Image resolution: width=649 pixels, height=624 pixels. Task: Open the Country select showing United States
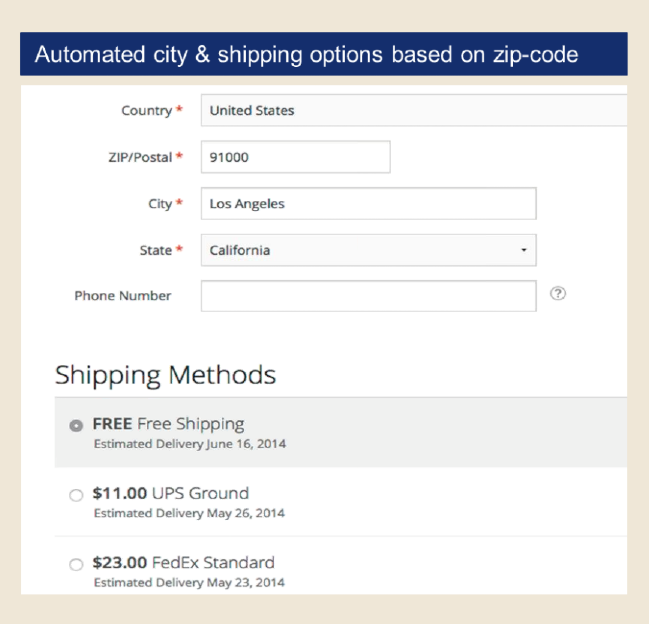[x=414, y=110]
